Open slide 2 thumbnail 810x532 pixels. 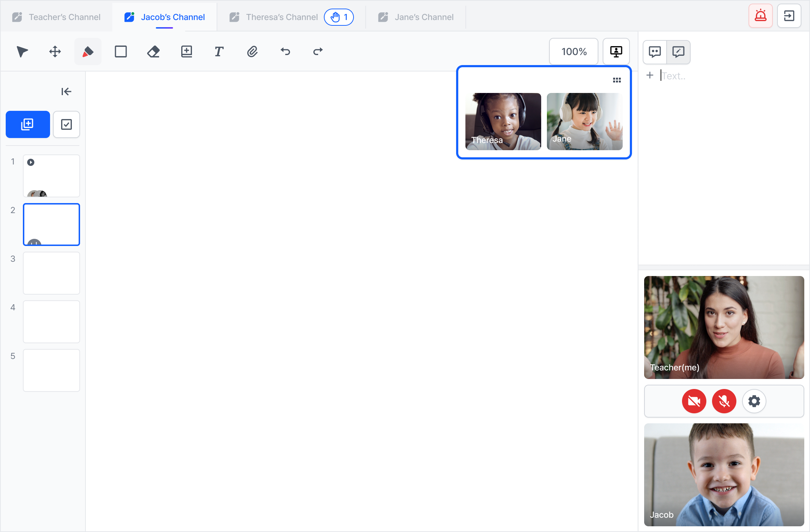[51, 225]
